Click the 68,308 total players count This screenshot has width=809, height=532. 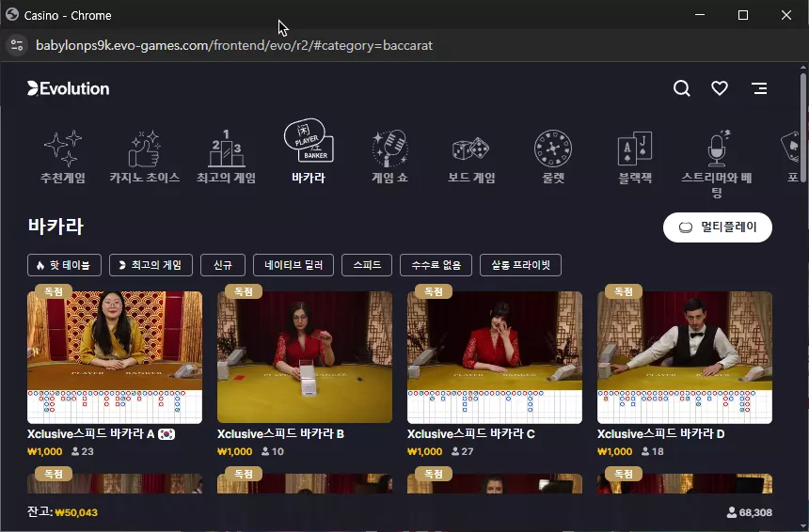[x=755, y=512]
